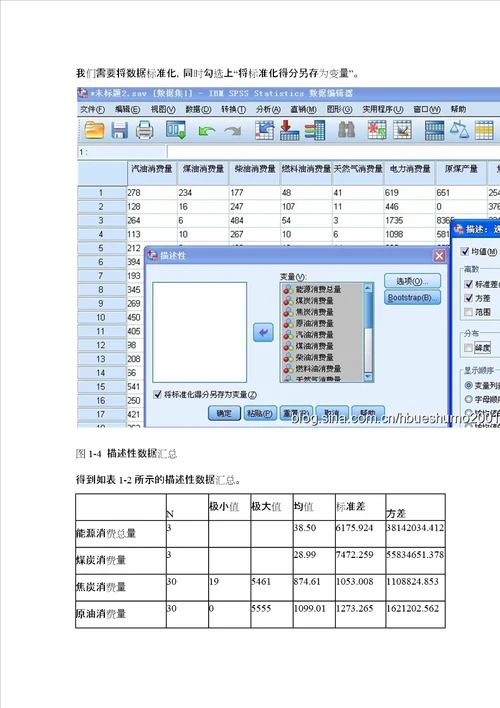
Task: Click the green Undo arrow icon
Action: point(206,131)
